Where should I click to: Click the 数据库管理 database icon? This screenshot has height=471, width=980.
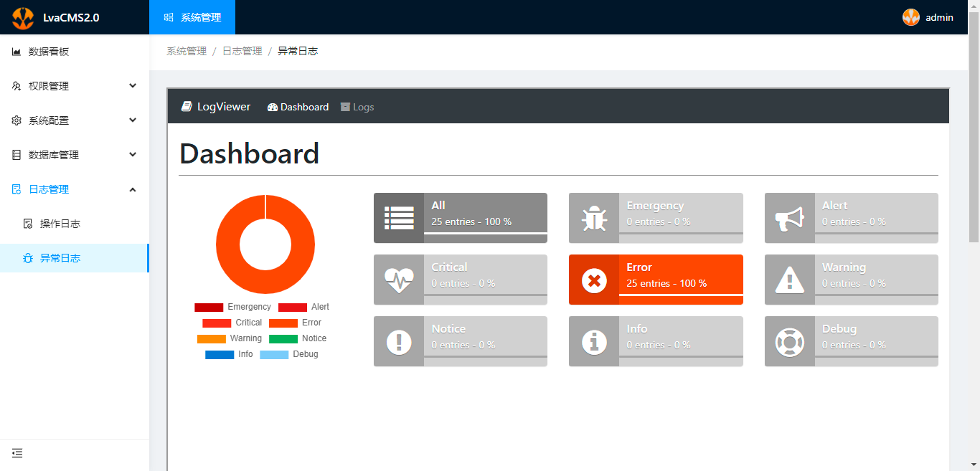tap(17, 155)
